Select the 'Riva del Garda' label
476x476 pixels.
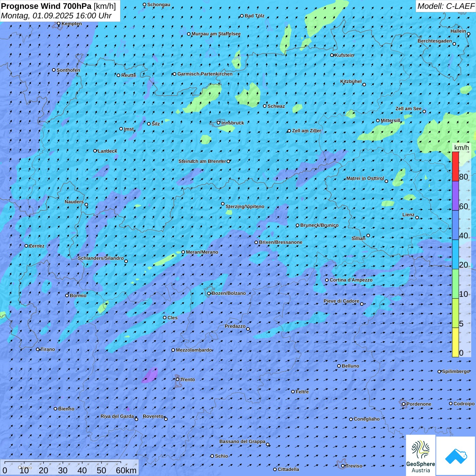[117, 416]
